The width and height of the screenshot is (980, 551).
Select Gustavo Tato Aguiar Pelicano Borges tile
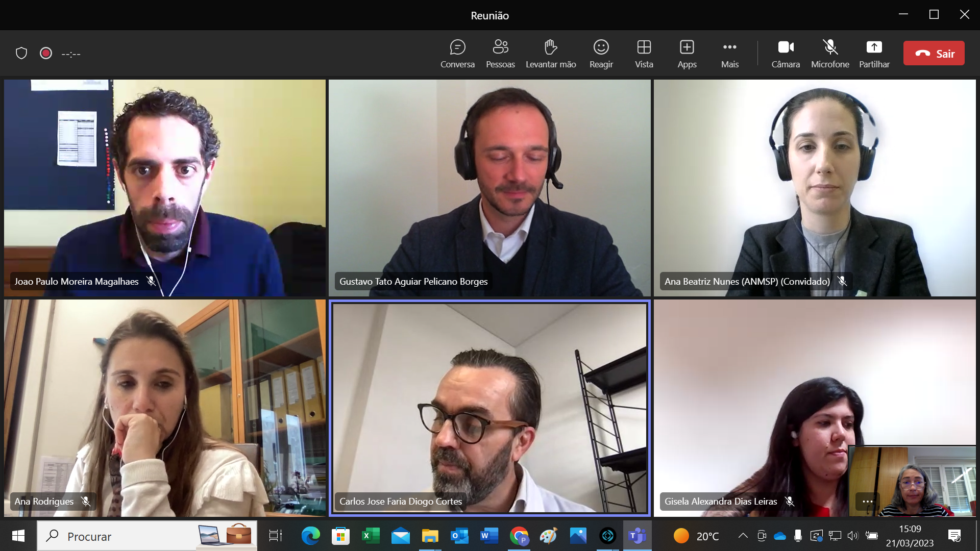tap(489, 188)
